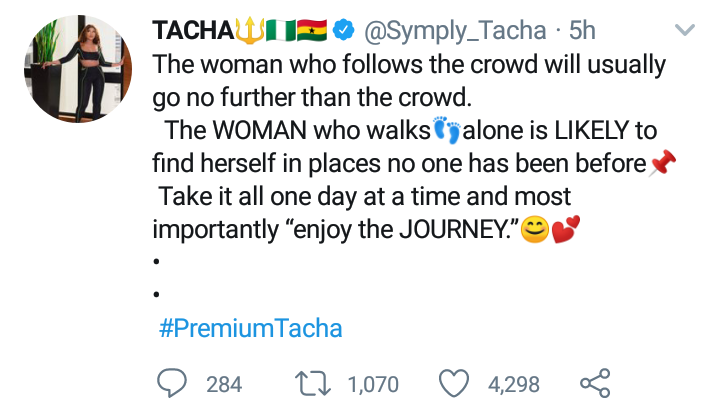Screen dimensions: 720x416
Task: Click the 4,298 likes count
Action: 513,384
